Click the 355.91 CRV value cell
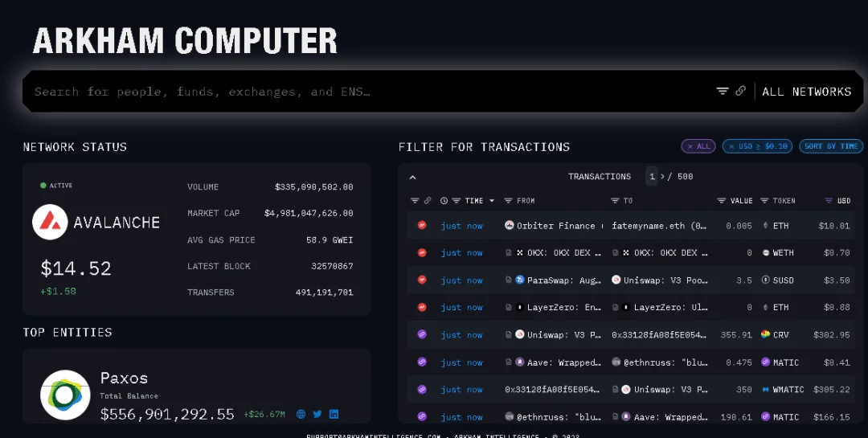The width and height of the screenshot is (868, 438). [736, 335]
